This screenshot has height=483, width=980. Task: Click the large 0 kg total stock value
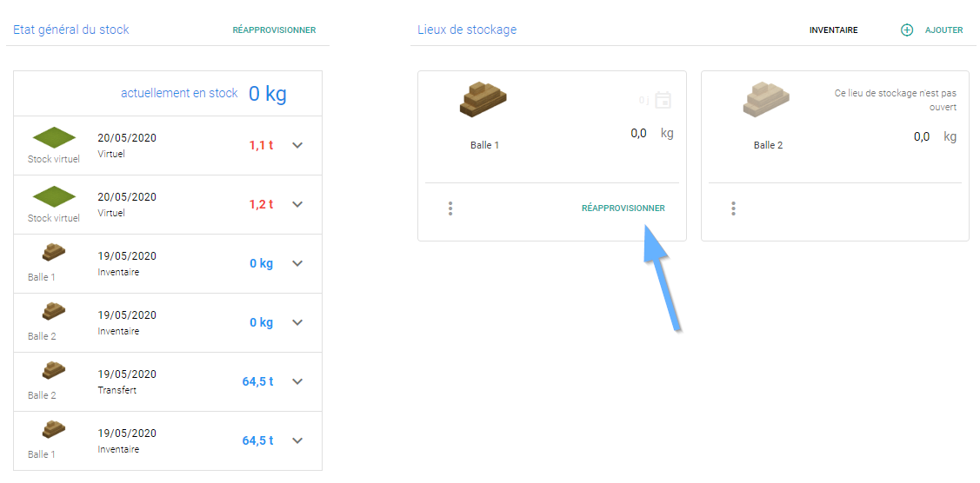tap(268, 94)
